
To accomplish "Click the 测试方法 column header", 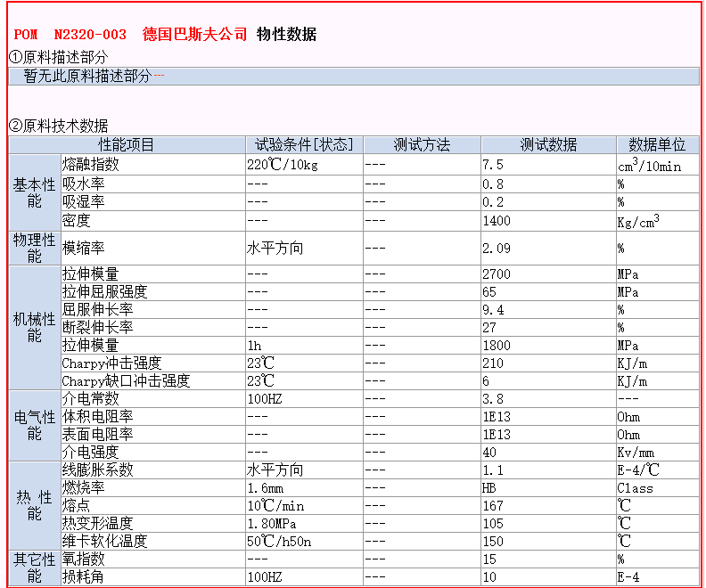I will [x=422, y=145].
